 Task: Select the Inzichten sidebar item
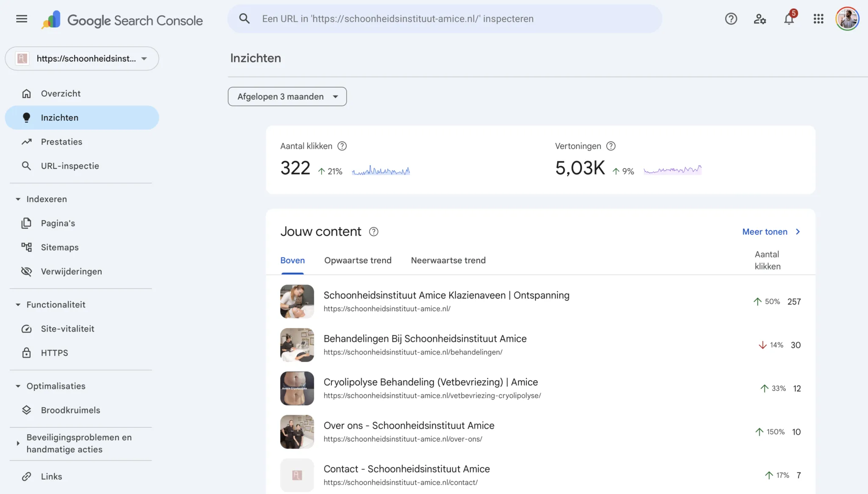tap(82, 117)
